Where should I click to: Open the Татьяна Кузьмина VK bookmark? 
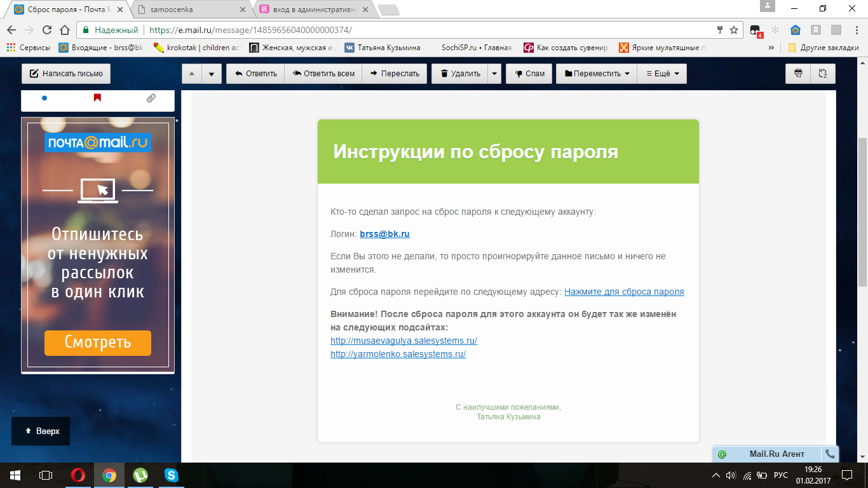point(383,48)
